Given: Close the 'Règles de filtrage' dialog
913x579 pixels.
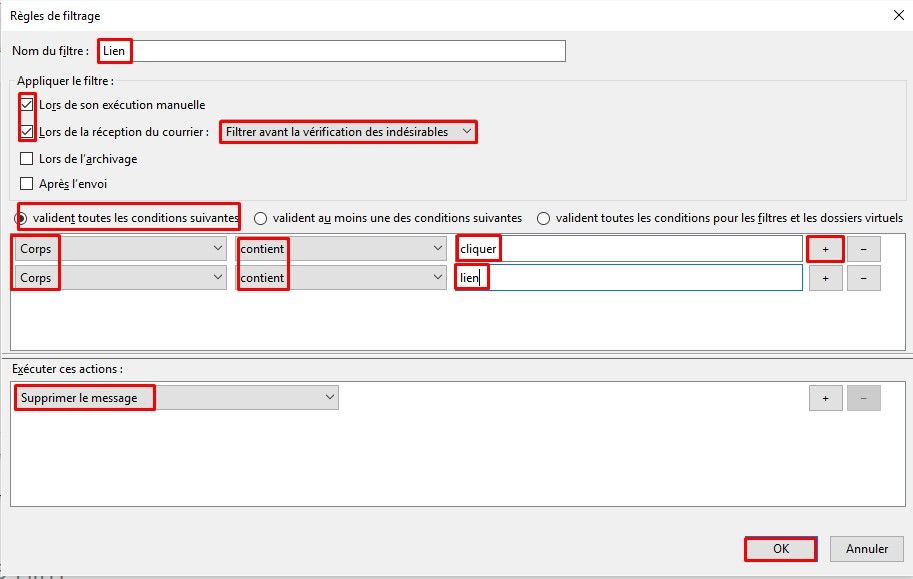Looking at the screenshot, I should pos(898,15).
